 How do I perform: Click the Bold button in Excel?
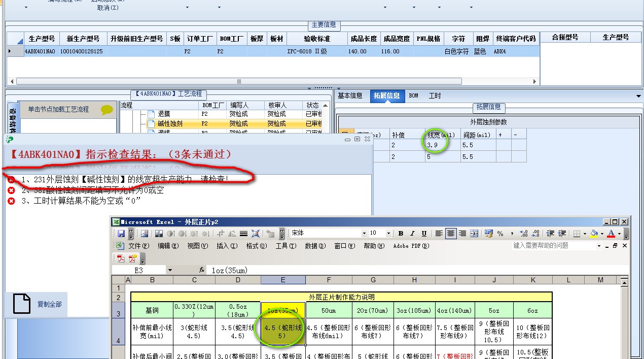(401, 234)
